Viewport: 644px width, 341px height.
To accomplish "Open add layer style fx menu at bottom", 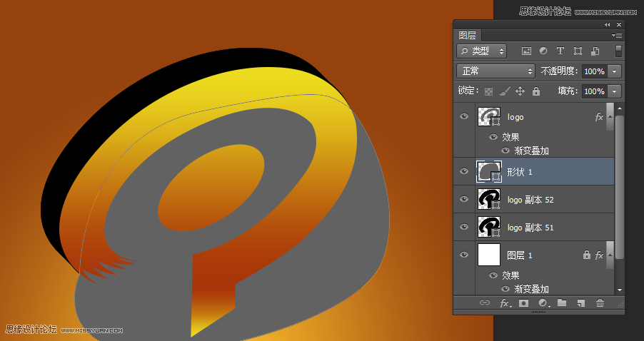I will pos(505,303).
